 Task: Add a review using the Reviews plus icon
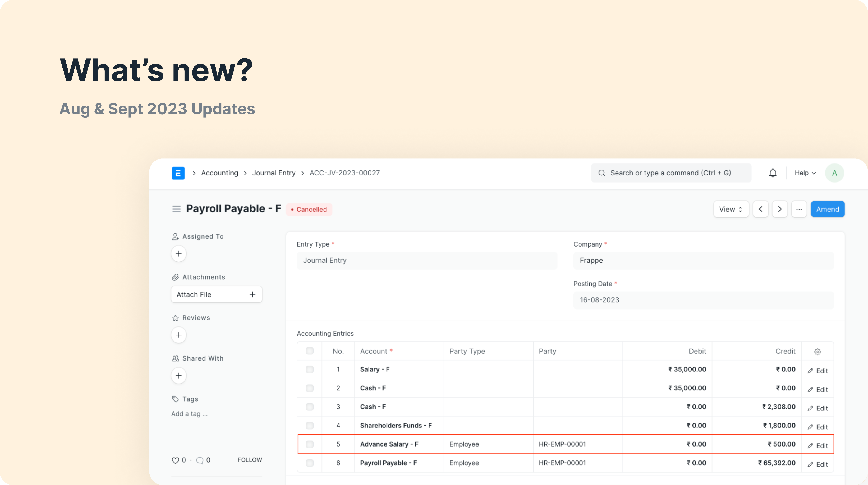point(179,335)
